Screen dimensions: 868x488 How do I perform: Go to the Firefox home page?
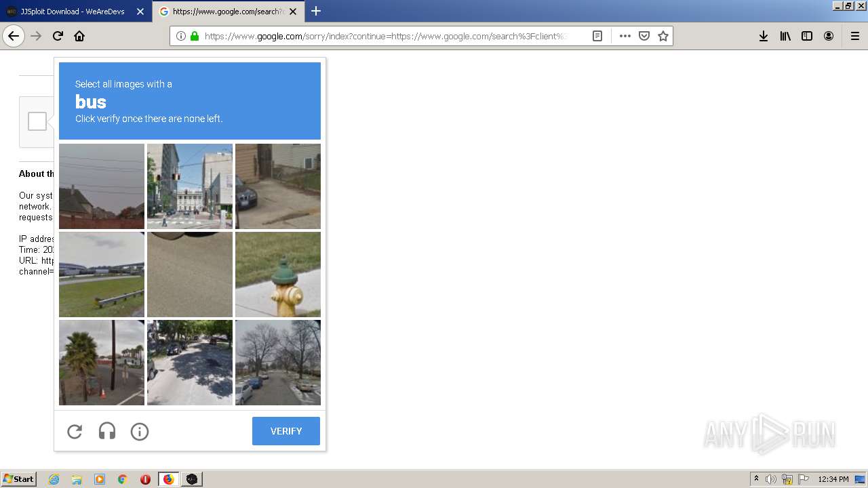tap(79, 36)
